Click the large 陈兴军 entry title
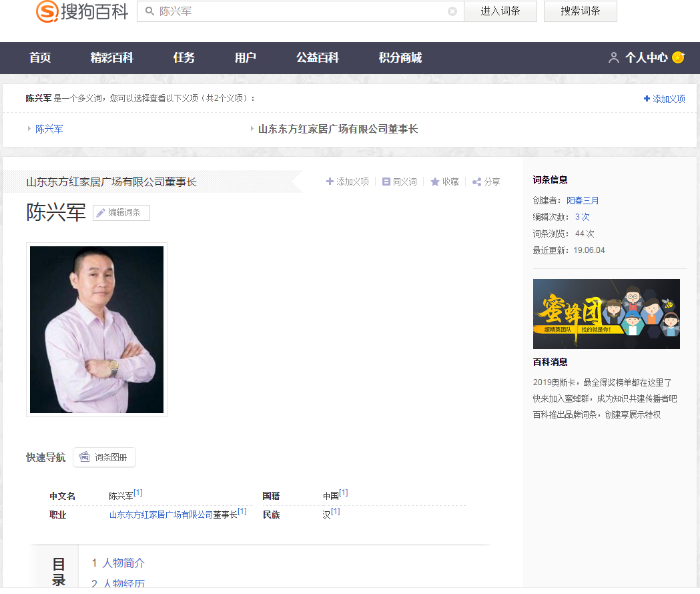Viewport: 700px width, 594px height. [x=56, y=212]
